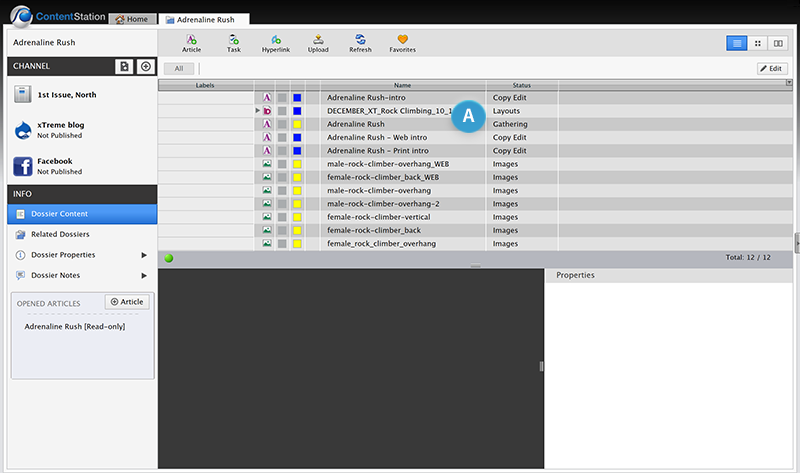Toggle the split preview view button

click(x=777, y=43)
